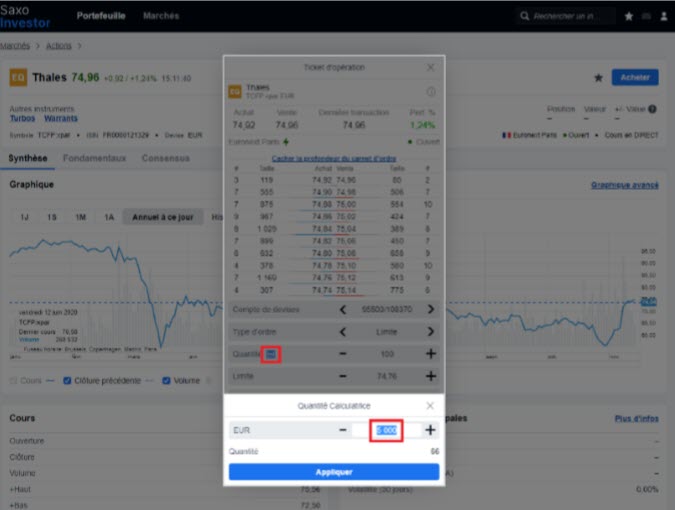Close the Quantité Calculatrice panel
This screenshot has width=675, height=510.
430,406
